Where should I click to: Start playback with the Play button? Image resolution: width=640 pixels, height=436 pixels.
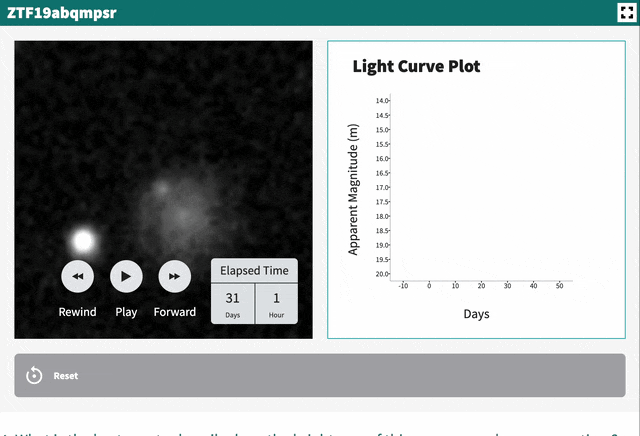[126, 276]
